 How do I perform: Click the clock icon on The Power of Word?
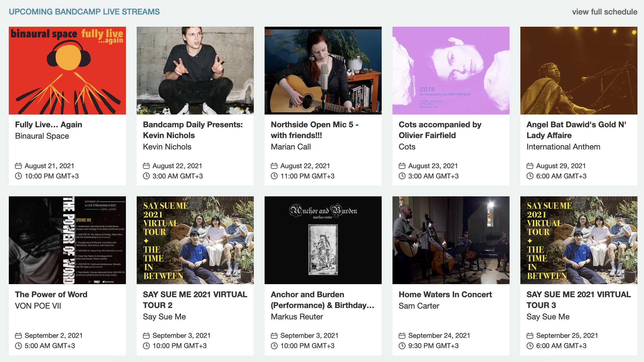pos(19,346)
